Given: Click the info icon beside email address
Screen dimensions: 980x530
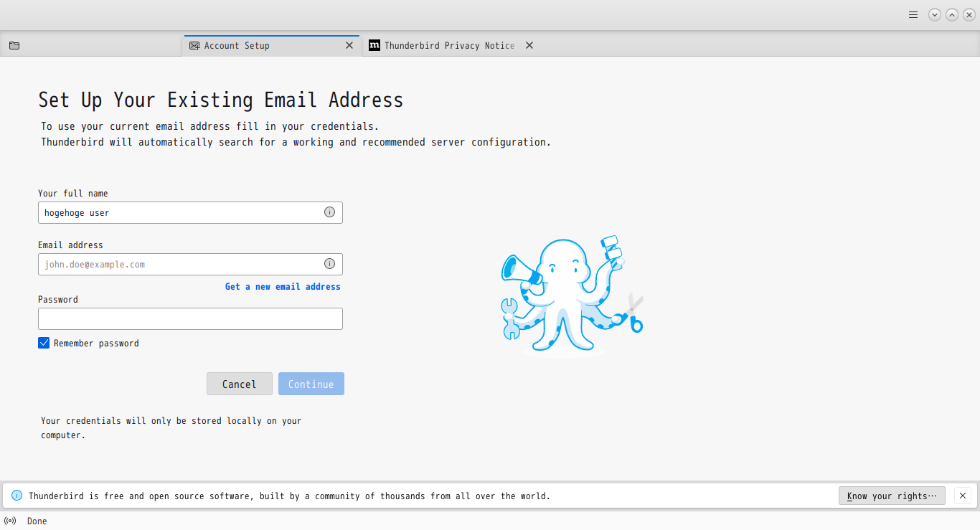Looking at the screenshot, I should tap(329, 264).
